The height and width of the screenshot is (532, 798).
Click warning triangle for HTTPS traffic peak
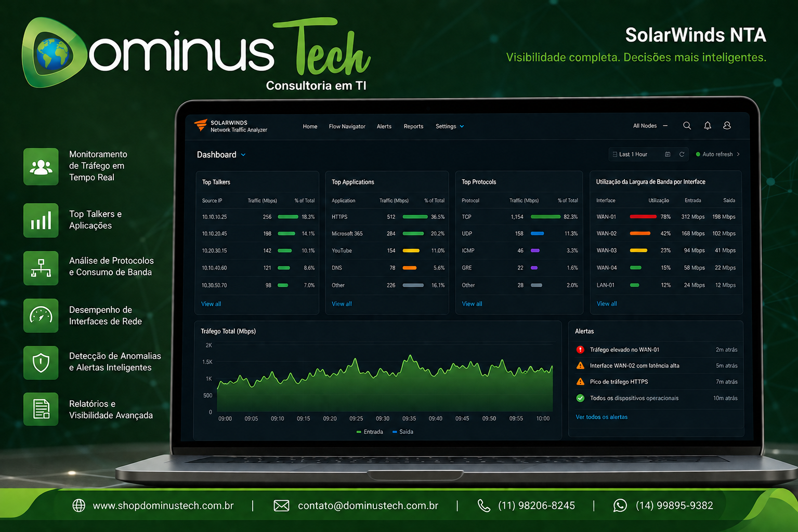tap(580, 382)
